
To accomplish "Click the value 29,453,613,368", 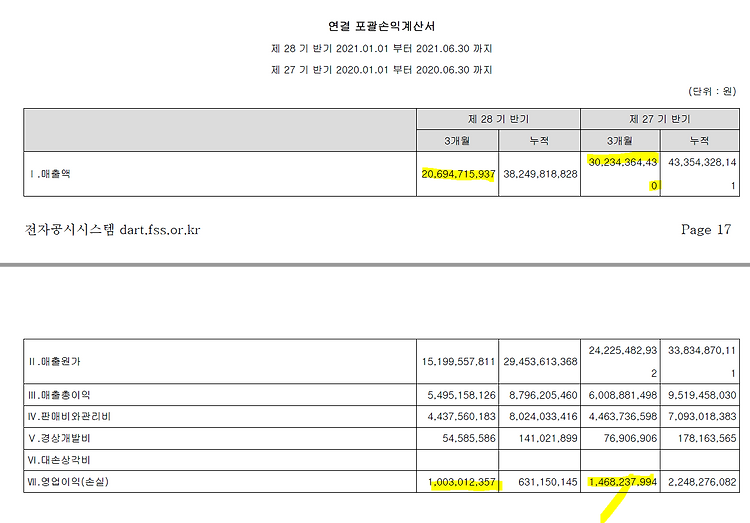I will tap(540, 362).
